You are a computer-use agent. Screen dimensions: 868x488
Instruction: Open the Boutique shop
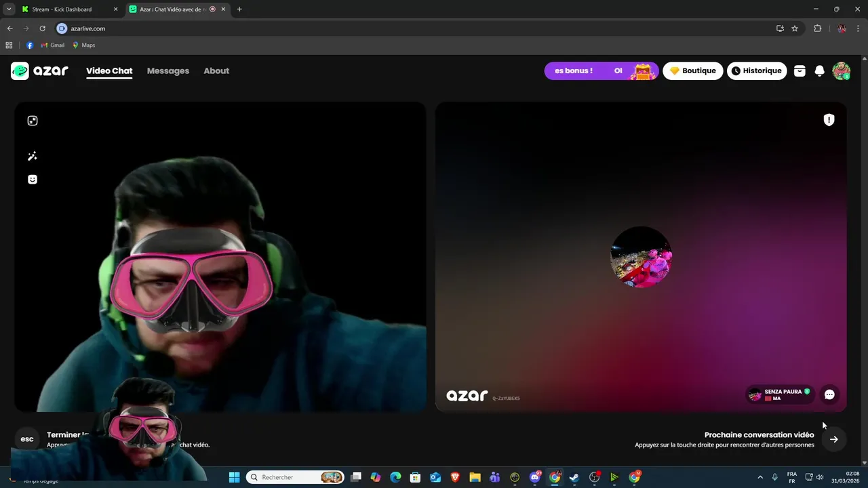click(693, 70)
